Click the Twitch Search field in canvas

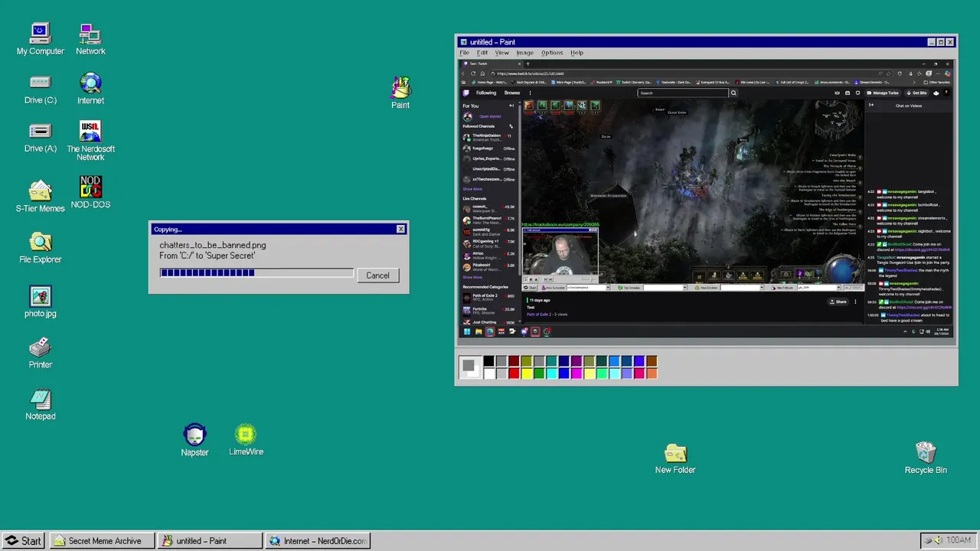coord(683,93)
